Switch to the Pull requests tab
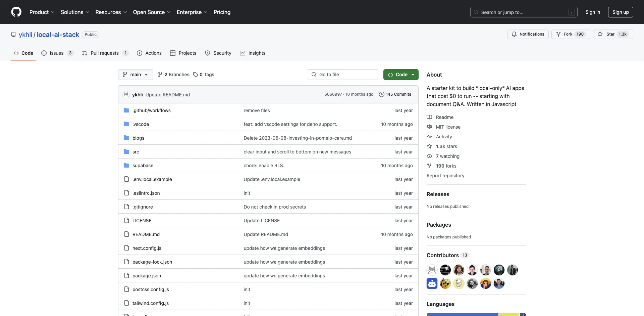 105,53
